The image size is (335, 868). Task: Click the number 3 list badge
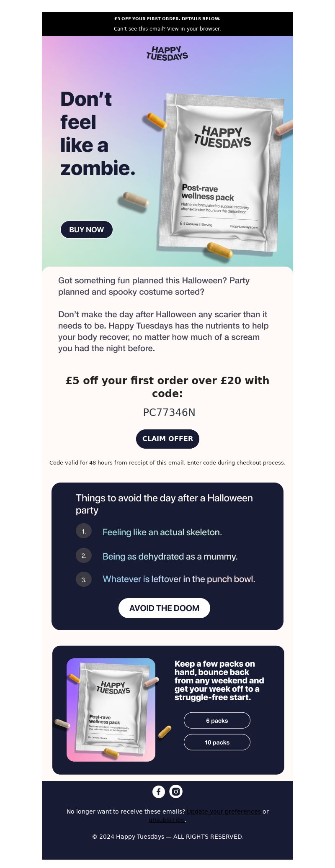point(84,579)
